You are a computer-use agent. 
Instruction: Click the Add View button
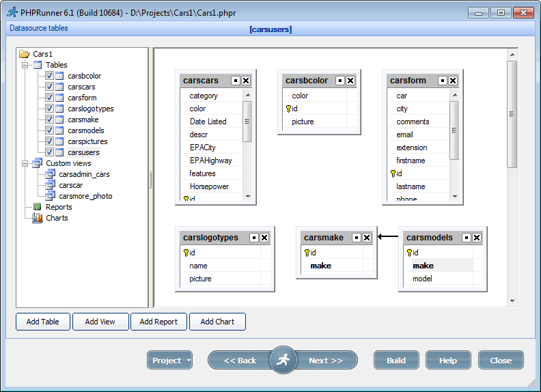coord(100,322)
